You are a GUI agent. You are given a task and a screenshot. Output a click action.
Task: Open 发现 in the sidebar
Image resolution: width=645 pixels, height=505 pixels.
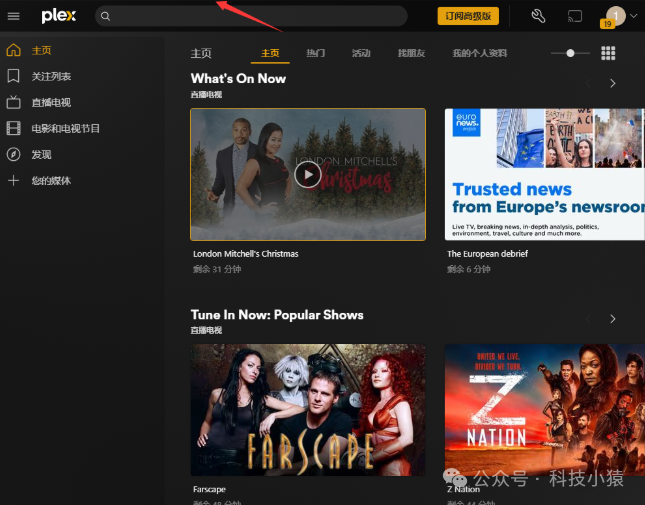(x=42, y=155)
